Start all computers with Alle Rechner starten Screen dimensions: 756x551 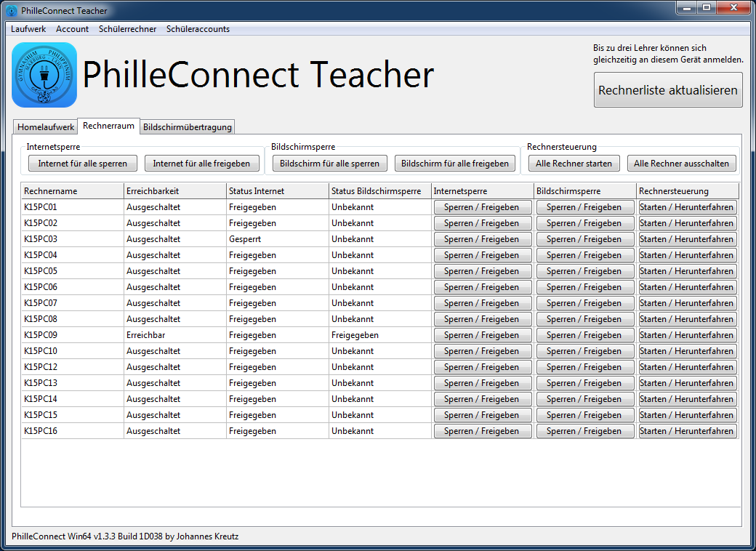574,164
